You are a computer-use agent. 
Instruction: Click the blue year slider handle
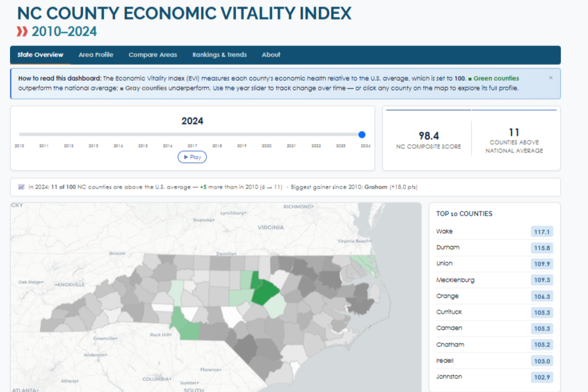coord(362,135)
